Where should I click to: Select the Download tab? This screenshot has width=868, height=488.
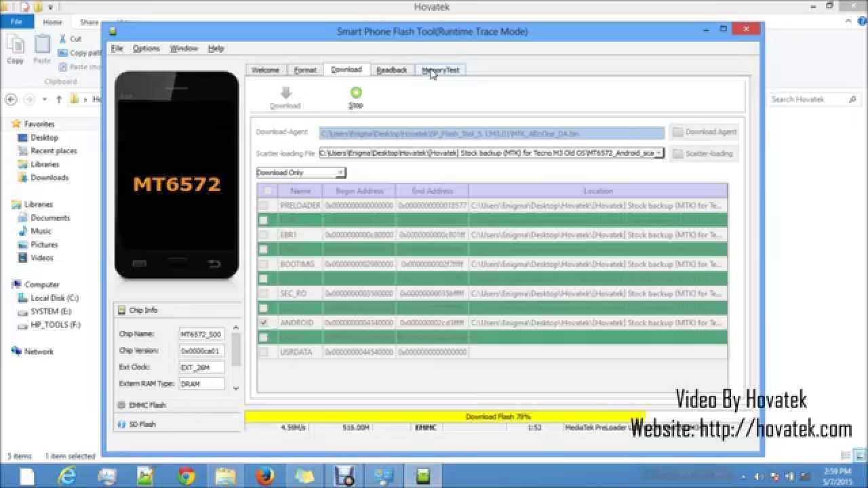coord(347,69)
